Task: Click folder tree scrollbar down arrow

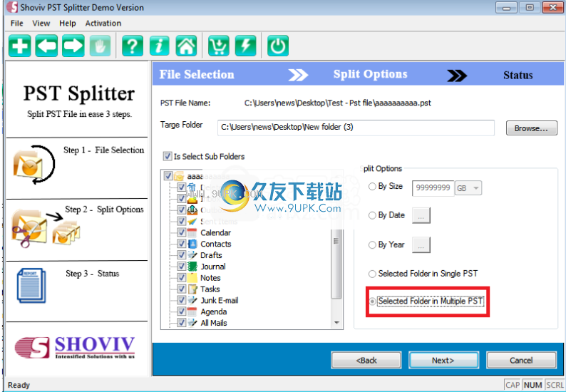Action: (x=336, y=323)
